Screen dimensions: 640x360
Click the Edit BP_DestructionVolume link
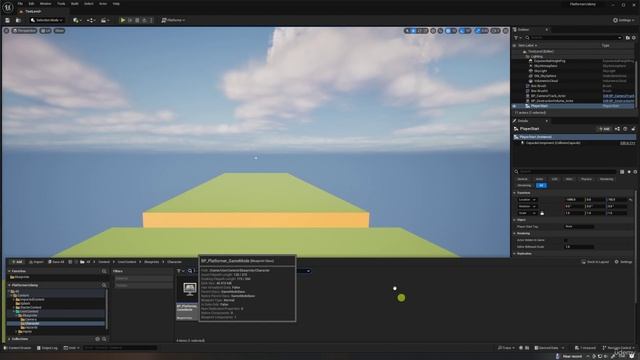(618, 101)
